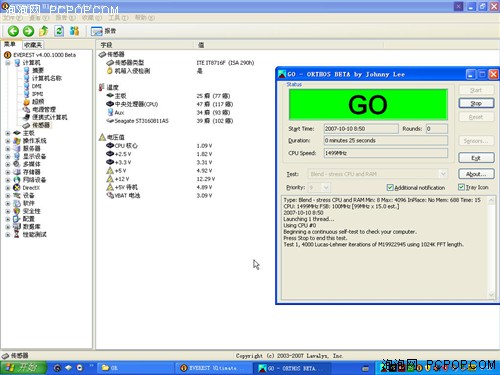Click the Refresh toolbar icon

(x=59, y=31)
